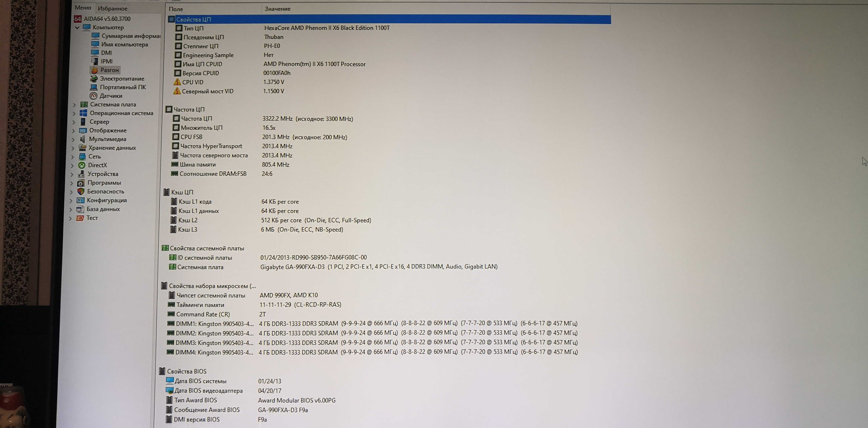Click the ID системной платы icon
The width and height of the screenshot is (868, 428).
(173, 258)
